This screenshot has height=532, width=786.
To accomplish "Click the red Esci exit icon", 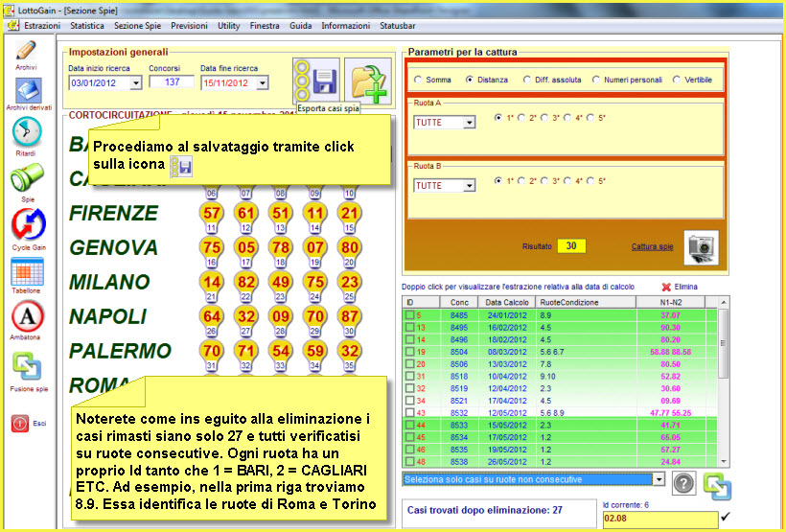I will pos(19,423).
